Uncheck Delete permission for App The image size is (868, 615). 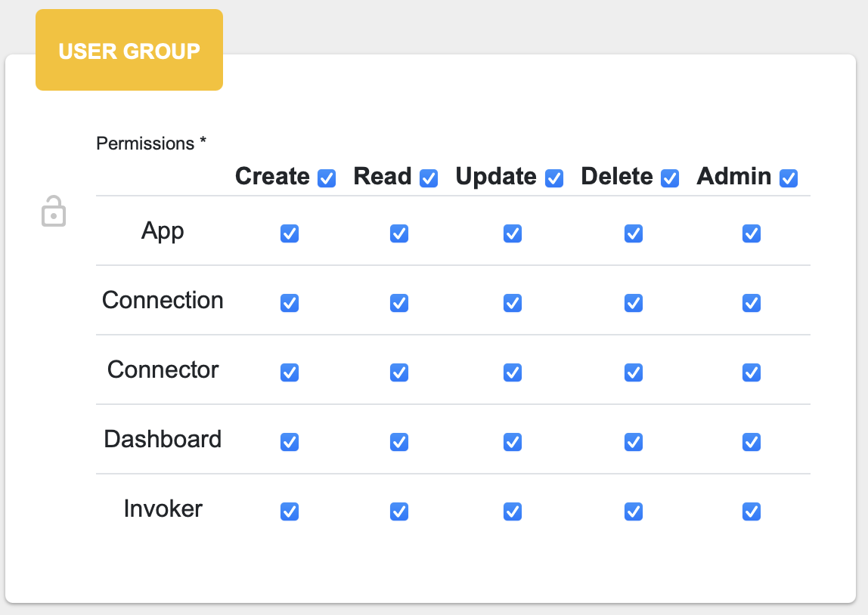pyautogui.click(x=634, y=233)
